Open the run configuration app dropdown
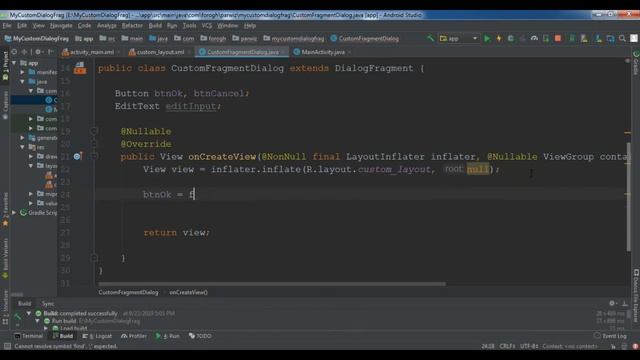The image size is (640, 360). [x=458, y=38]
